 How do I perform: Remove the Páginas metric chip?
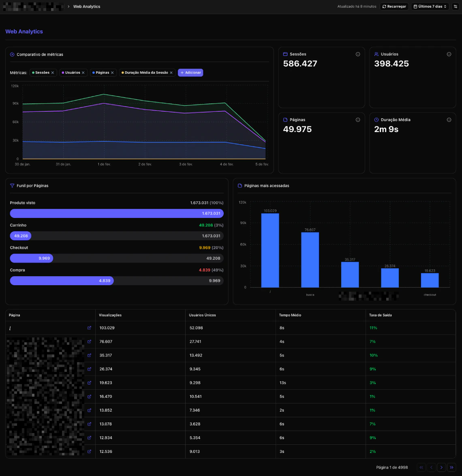[112, 73]
